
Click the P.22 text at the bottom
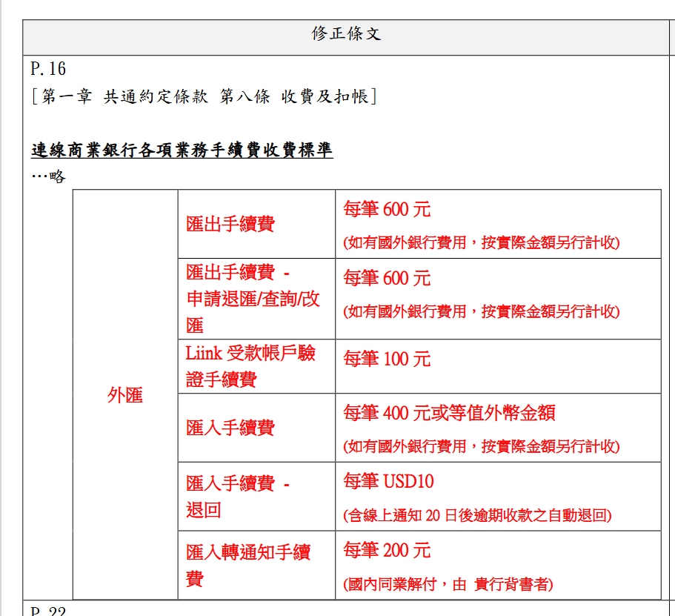(x=48, y=610)
